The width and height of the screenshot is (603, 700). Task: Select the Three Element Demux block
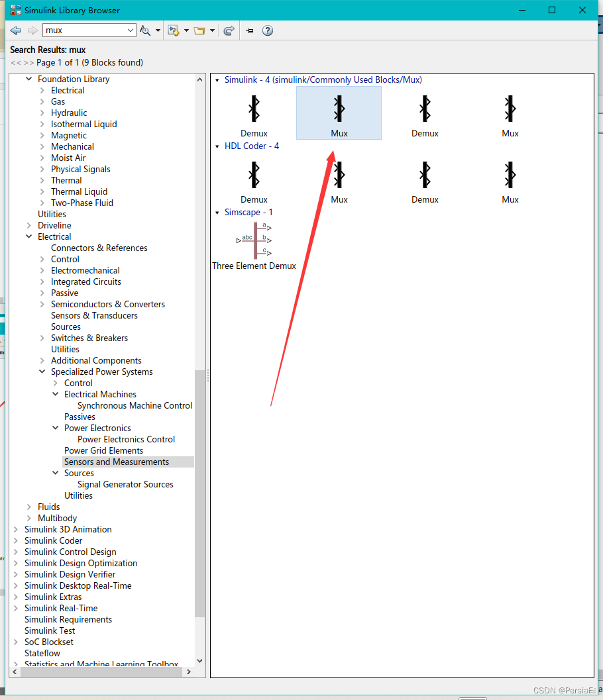254,246
